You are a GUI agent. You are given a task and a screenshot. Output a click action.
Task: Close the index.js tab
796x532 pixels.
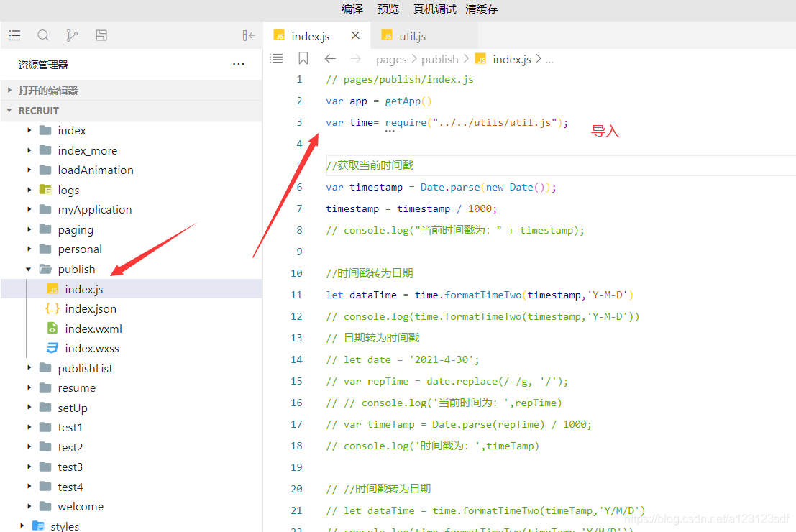355,35
